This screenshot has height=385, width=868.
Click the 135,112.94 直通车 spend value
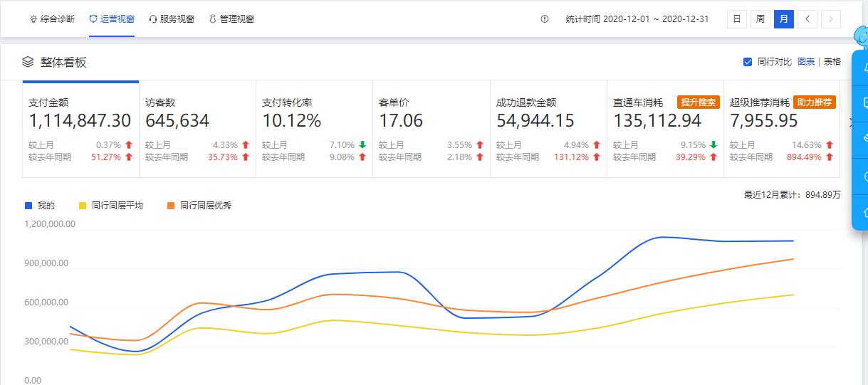[x=657, y=121]
